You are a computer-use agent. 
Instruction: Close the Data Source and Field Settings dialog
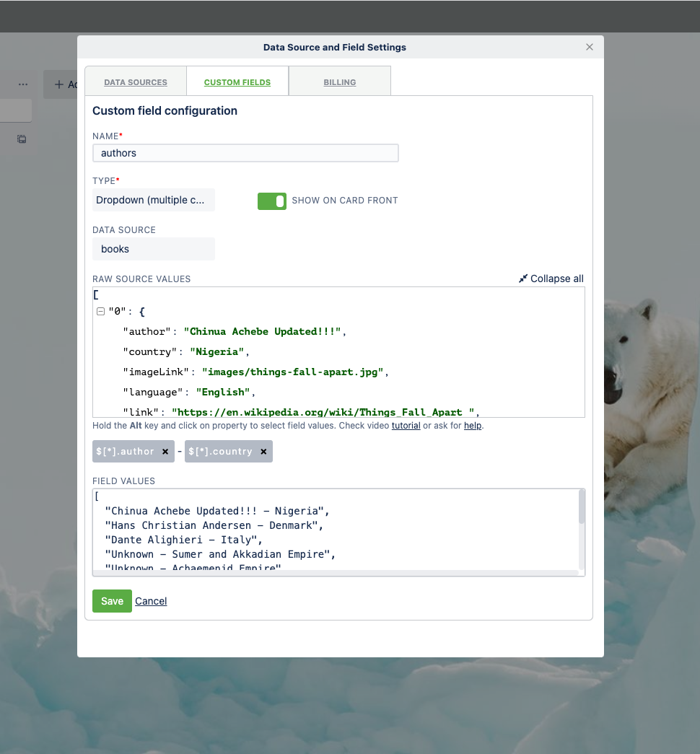(590, 47)
